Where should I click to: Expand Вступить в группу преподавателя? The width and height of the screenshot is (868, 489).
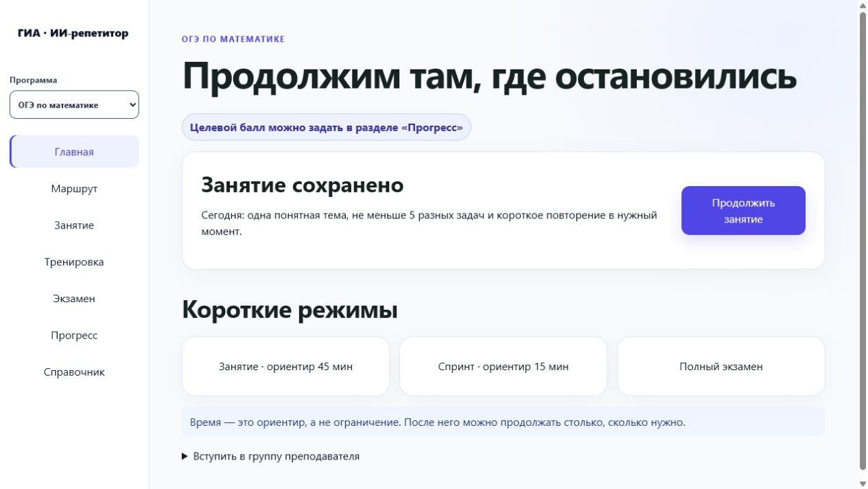(x=270, y=456)
